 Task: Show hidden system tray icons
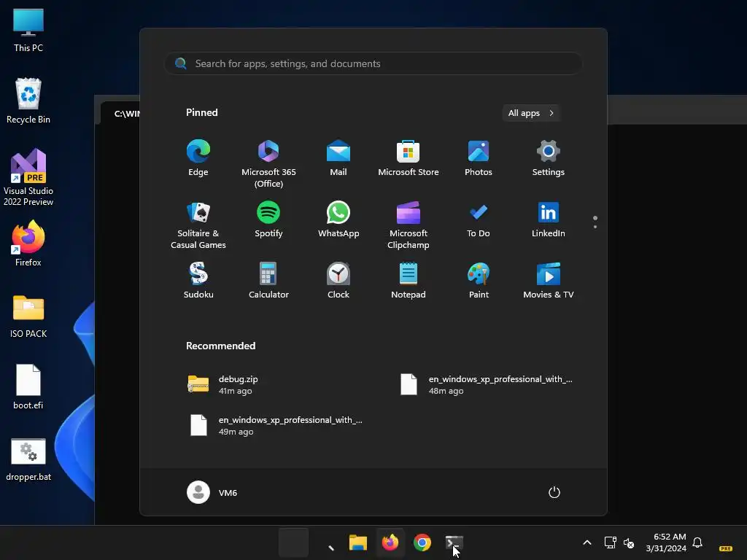point(587,542)
